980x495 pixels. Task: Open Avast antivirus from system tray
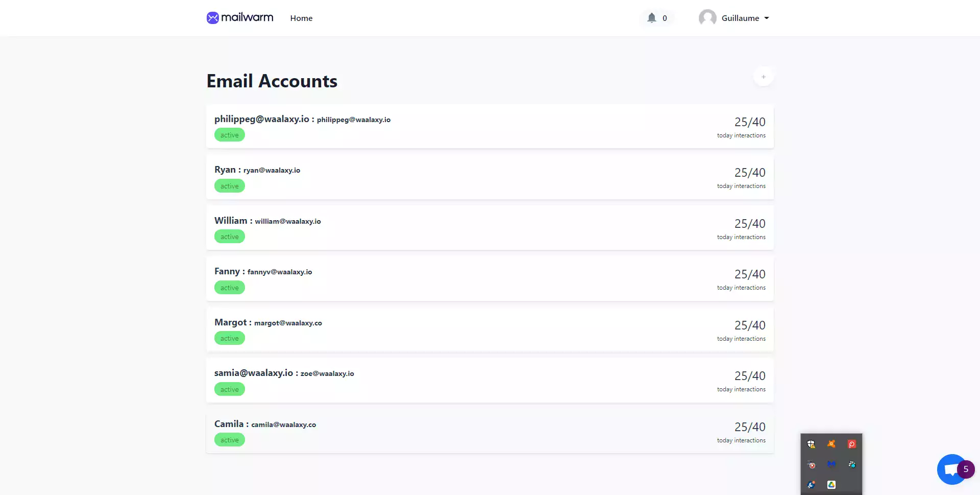coord(831,444)
